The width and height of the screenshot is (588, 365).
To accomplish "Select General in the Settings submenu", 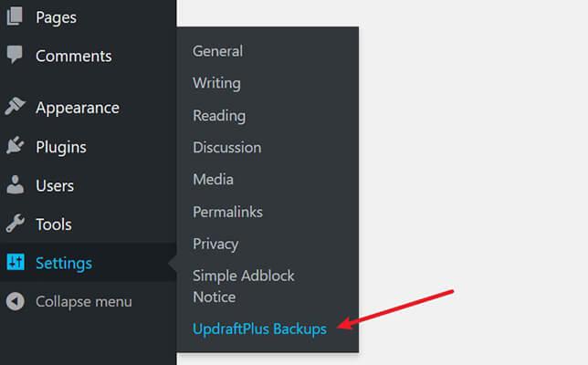I will (x=217, y=51).
